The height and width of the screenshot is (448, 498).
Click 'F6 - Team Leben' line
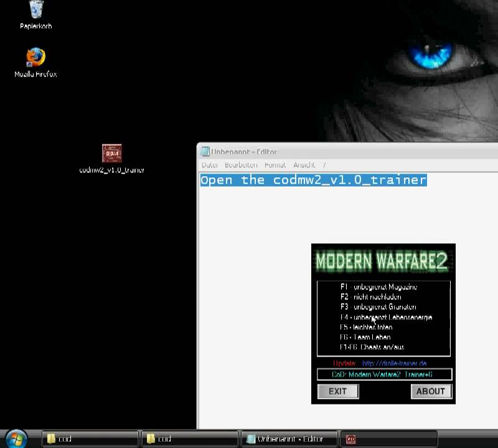click(365, 337)
